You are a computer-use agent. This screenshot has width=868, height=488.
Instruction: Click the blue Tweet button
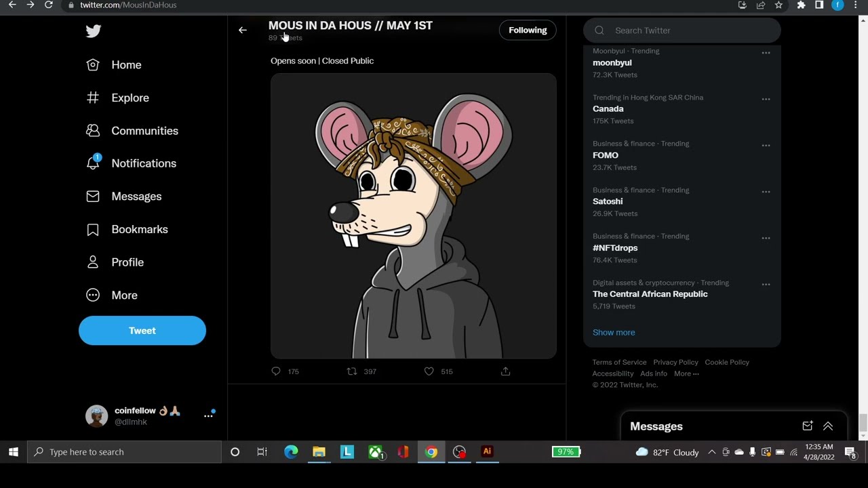(142, 331)
